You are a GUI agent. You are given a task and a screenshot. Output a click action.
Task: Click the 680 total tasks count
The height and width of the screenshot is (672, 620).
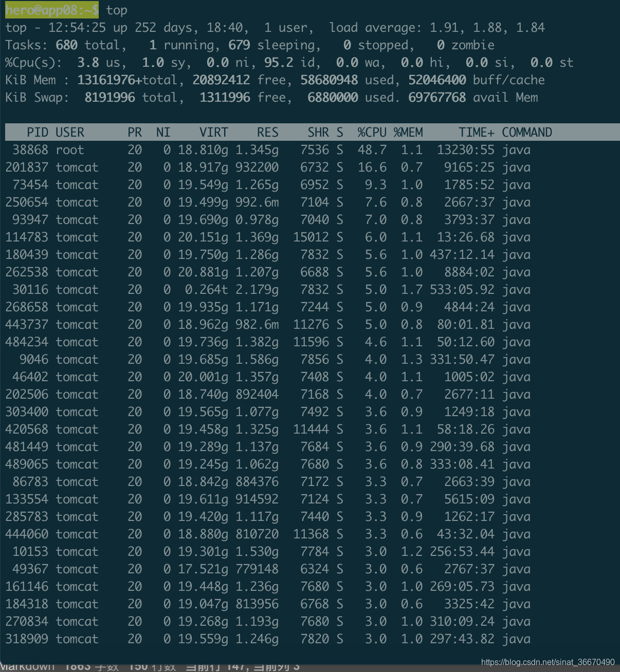click(x=66, y=45)
